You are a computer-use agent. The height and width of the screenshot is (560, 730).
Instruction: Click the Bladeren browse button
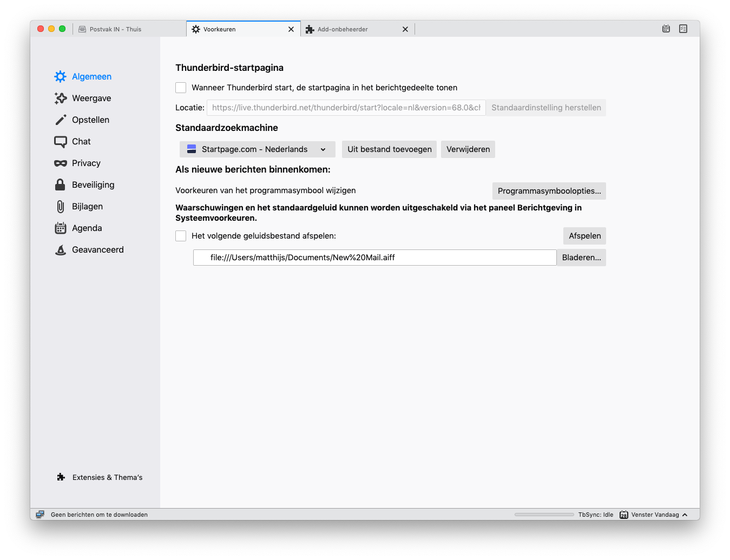pyautogui.click(x=581, y=258)
